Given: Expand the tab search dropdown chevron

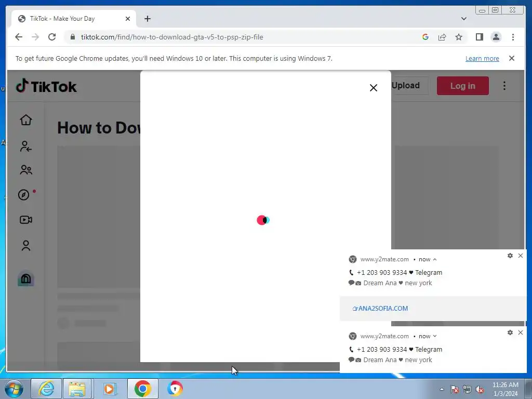Looking at the screenshot, I should 463,19.
